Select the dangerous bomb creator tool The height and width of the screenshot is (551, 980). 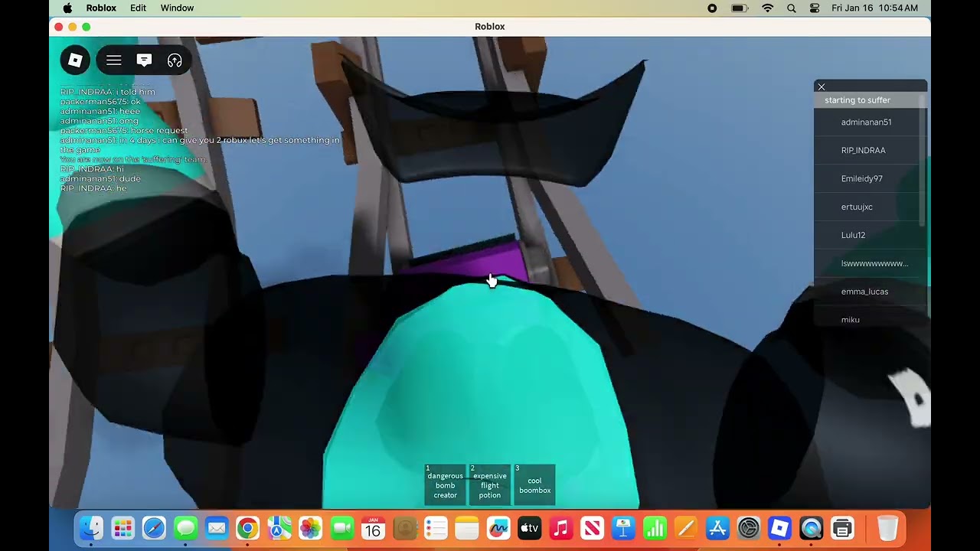[x=445, y=485]
